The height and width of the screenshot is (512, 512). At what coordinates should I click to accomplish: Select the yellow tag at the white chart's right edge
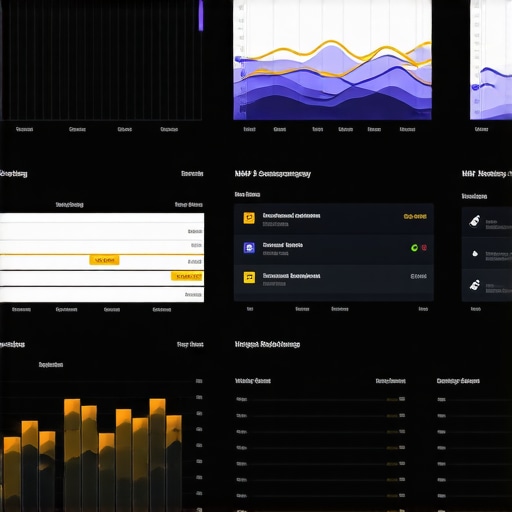tap(187, 276)
